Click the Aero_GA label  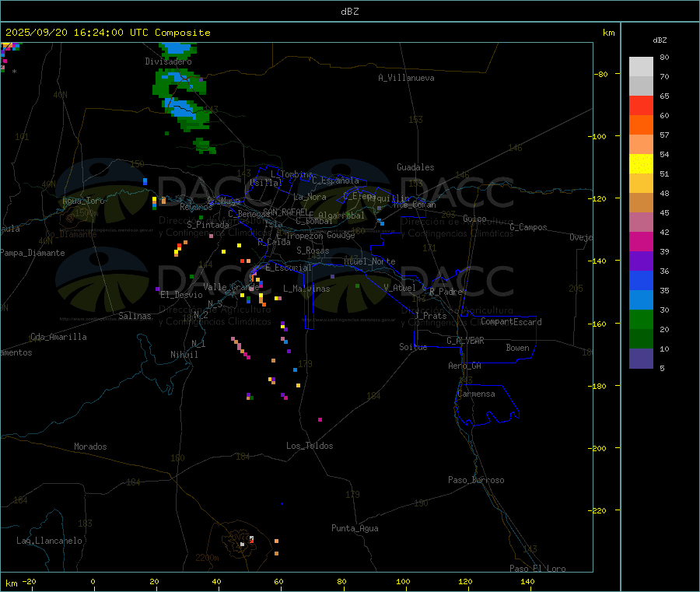[464, 366]
